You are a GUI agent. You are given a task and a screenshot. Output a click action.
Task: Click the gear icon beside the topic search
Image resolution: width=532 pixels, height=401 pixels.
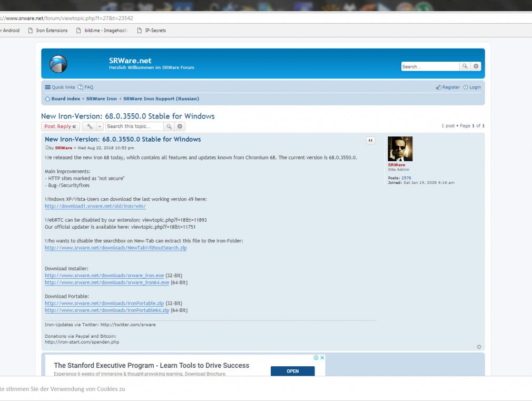[x=180, y=126]
